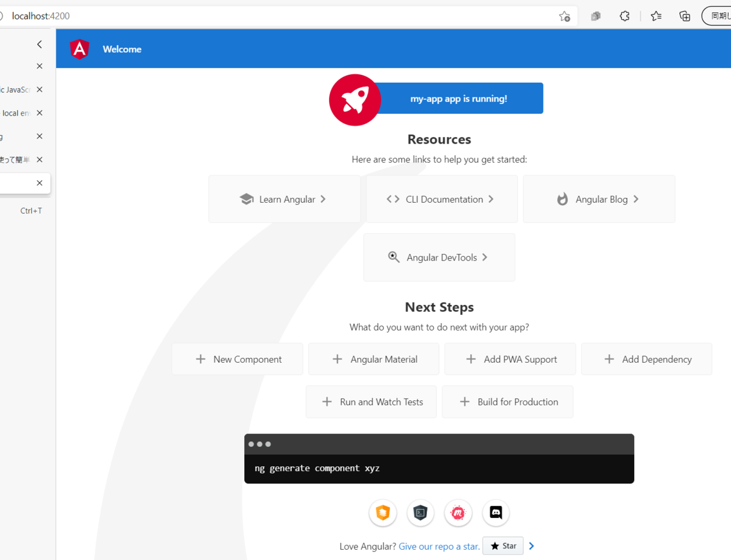
Task: Open the pink Meetup circle link
Action: click(458, 513)
